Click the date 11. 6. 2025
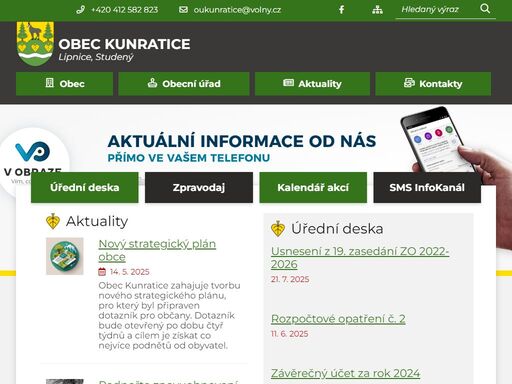This screenshot has width=512, height=384. coord(289,334)
